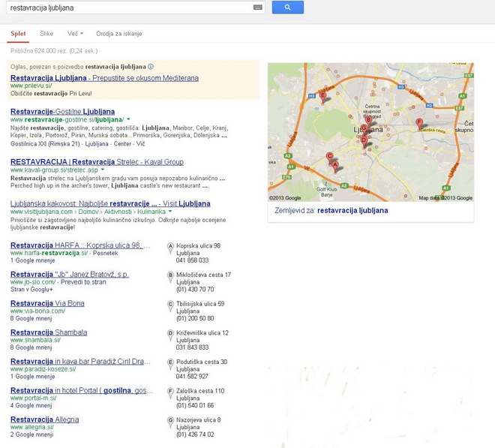This screenshot has height=448, width=495.
Task: Click marker E icon beside Podutiška cesta 30
Action: pos(170,364)
